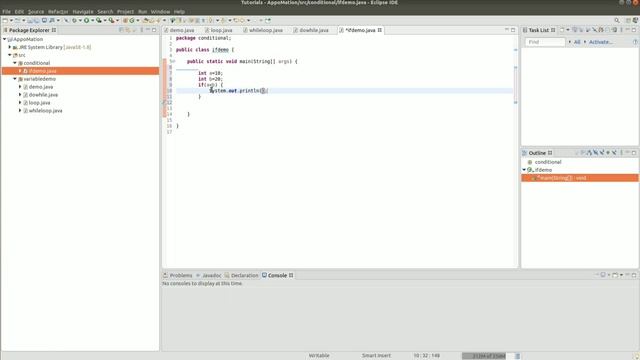The height and width of the screenshot is (360, 640).
Task: Open the toolbar Search magnifier at far right
Action: click(x=617, y=20)
